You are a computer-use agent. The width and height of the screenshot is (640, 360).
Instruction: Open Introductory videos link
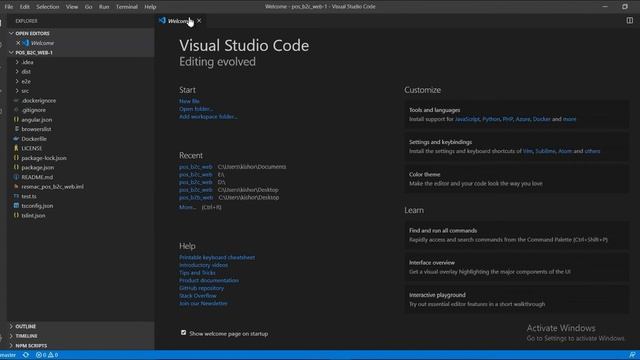pos(203,265)
